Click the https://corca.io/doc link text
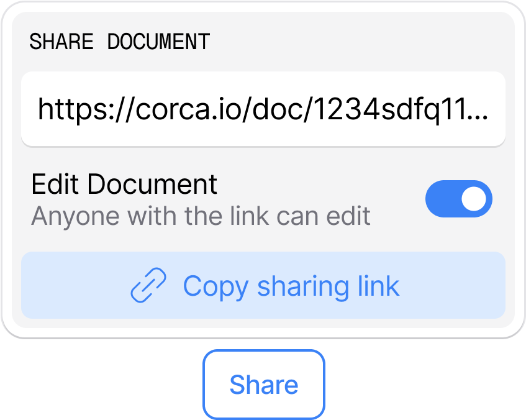This screenshot has height=420, width=526. (263, 109)
